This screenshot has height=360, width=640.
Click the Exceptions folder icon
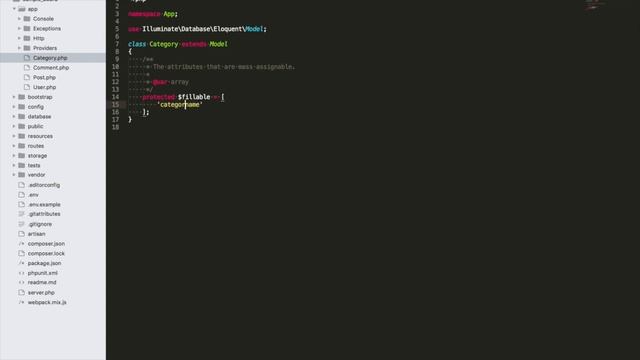click(x=27, y=29)
